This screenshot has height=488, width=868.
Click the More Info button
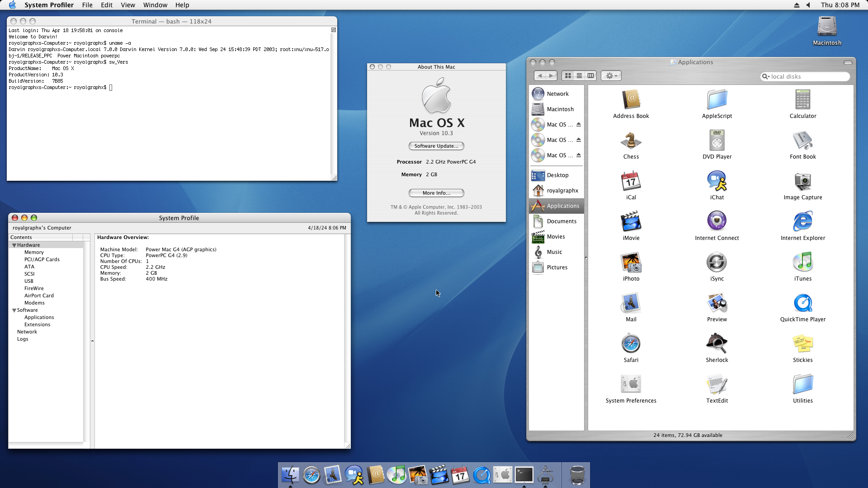[436, 193]
